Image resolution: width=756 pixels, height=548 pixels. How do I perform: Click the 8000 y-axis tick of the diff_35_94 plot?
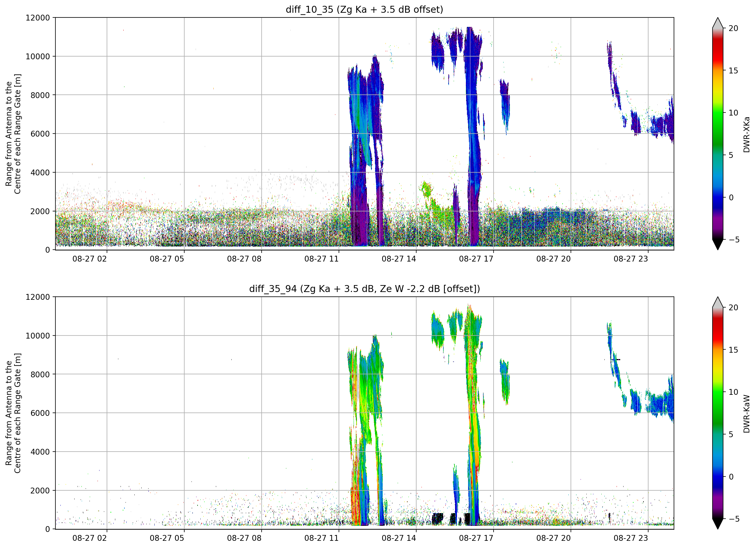coord(40,374)
